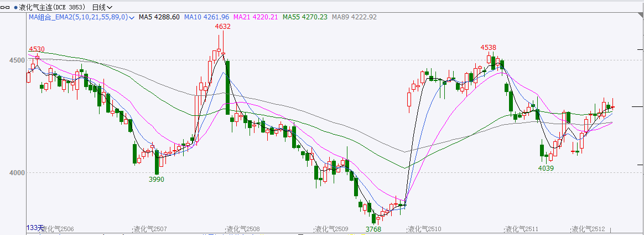Click the 4039 low price label

(x=546, y=167)
